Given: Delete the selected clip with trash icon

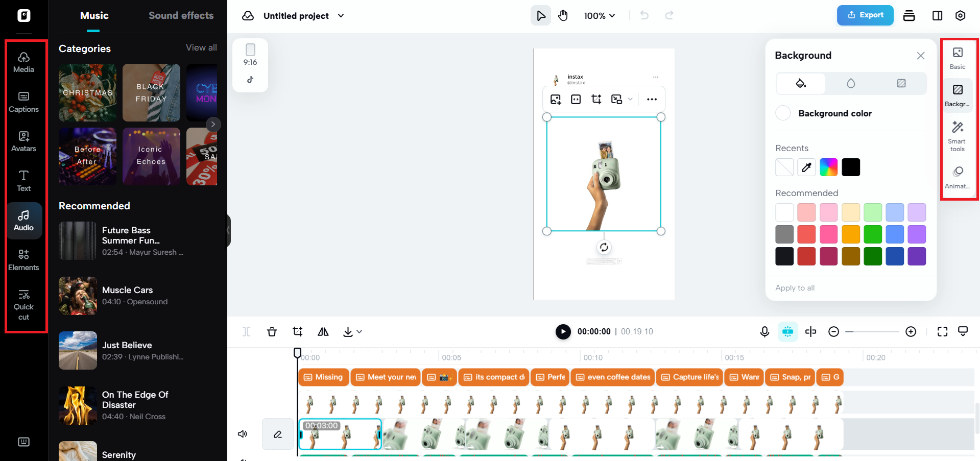Looking at the screenshot, I should click(x=272, y=332).
